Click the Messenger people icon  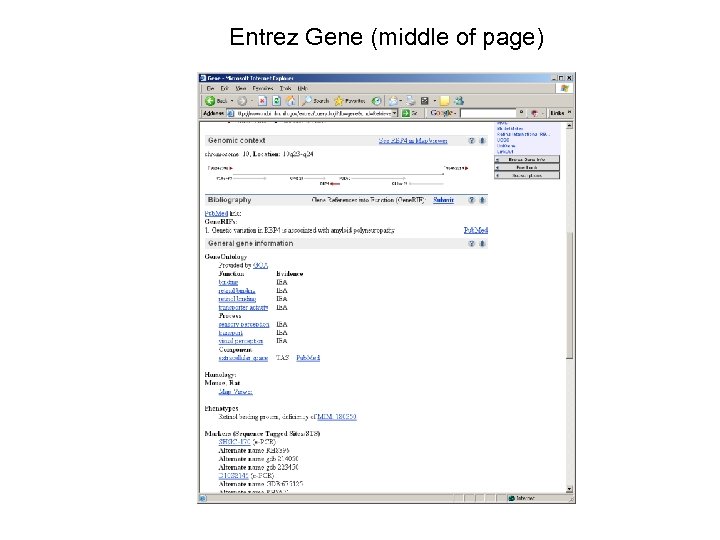(459, 101)
